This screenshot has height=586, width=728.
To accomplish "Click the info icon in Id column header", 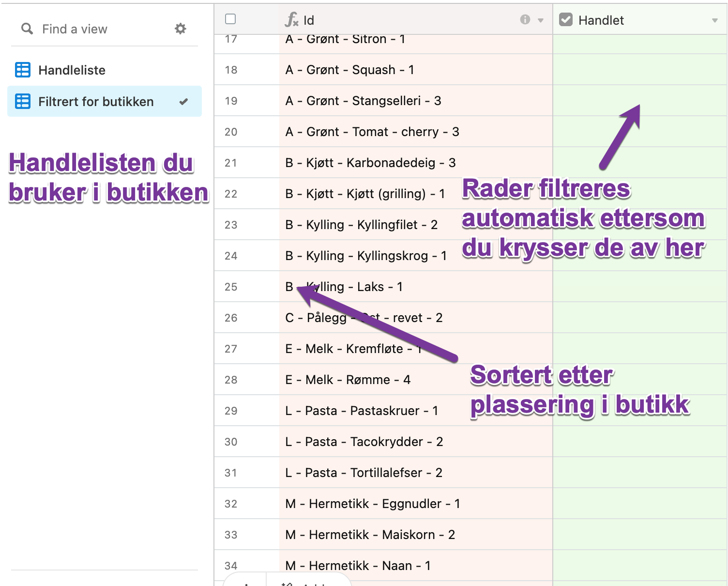I will tap(525, 19).
